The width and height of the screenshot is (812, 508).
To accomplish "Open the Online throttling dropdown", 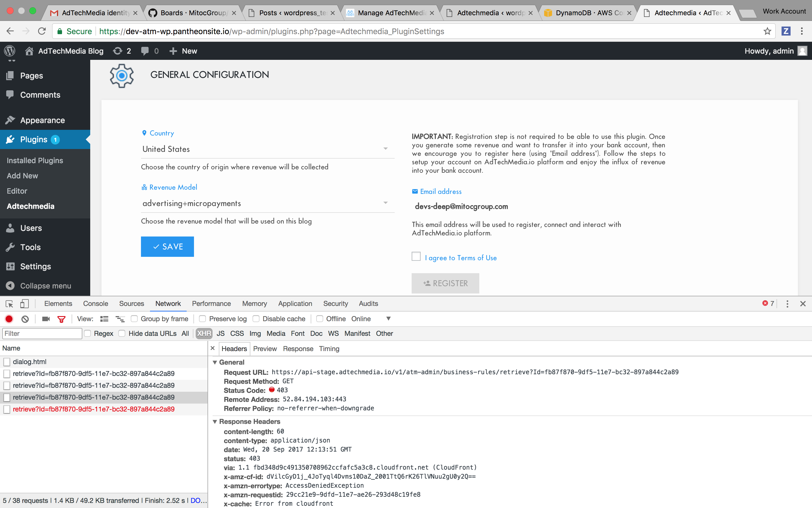I will tap(371, 319).
